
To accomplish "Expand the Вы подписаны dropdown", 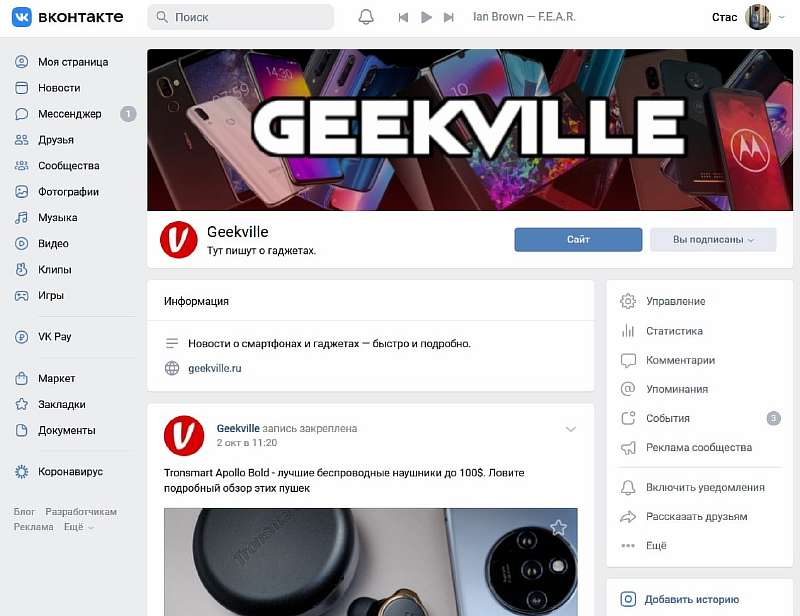I will (713, 239).
